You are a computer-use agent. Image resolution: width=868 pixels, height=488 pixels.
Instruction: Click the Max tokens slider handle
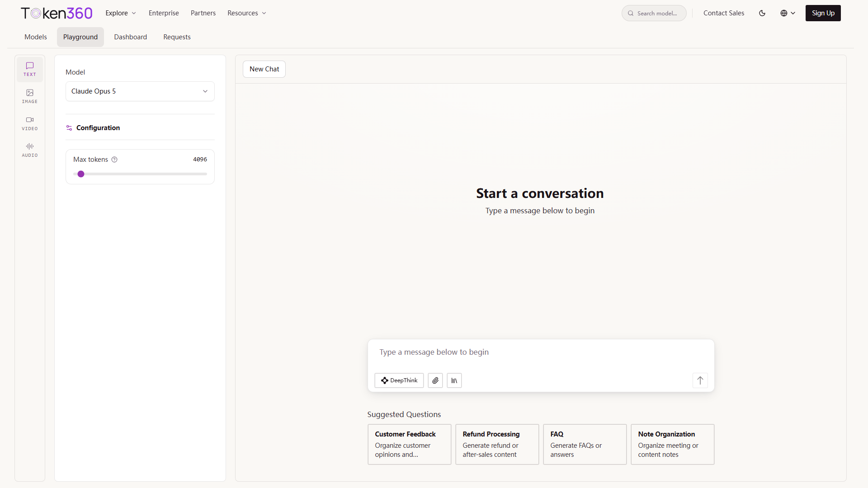point(81,174)
